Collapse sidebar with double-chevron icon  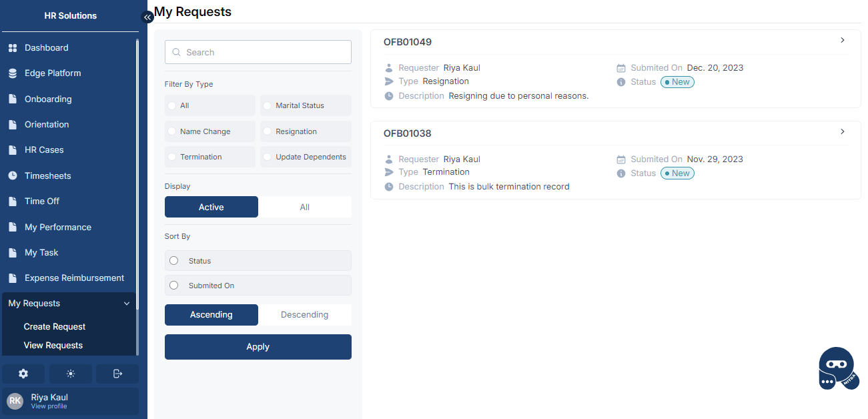148,17
